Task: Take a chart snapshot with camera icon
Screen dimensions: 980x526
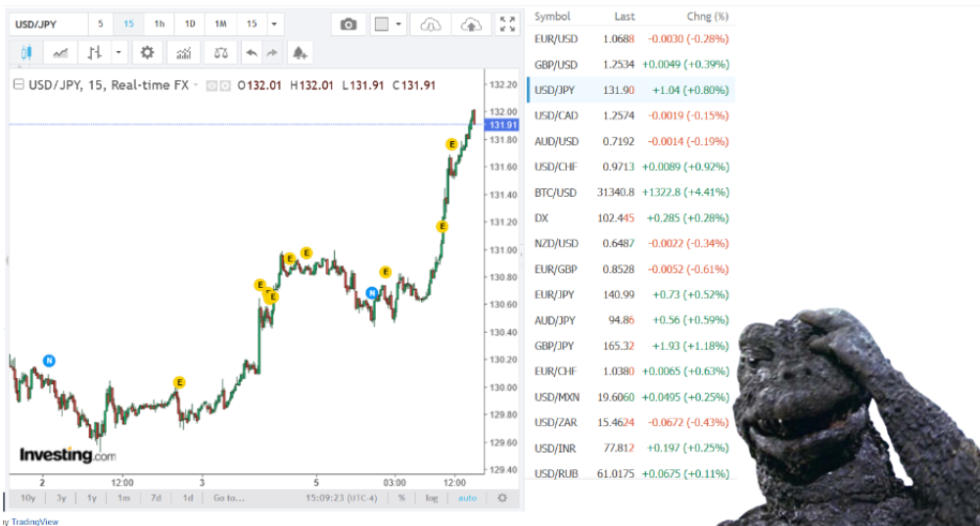Action: point(349,24)
